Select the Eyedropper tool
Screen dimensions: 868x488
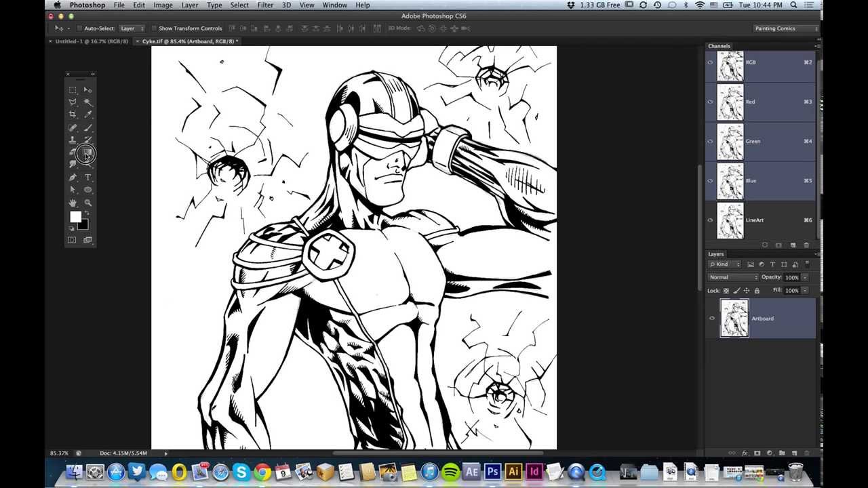point(87,115)
